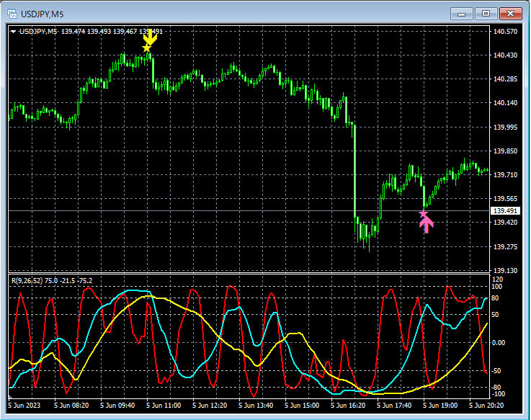Click the 140.140 price scale label

(505, 102)
